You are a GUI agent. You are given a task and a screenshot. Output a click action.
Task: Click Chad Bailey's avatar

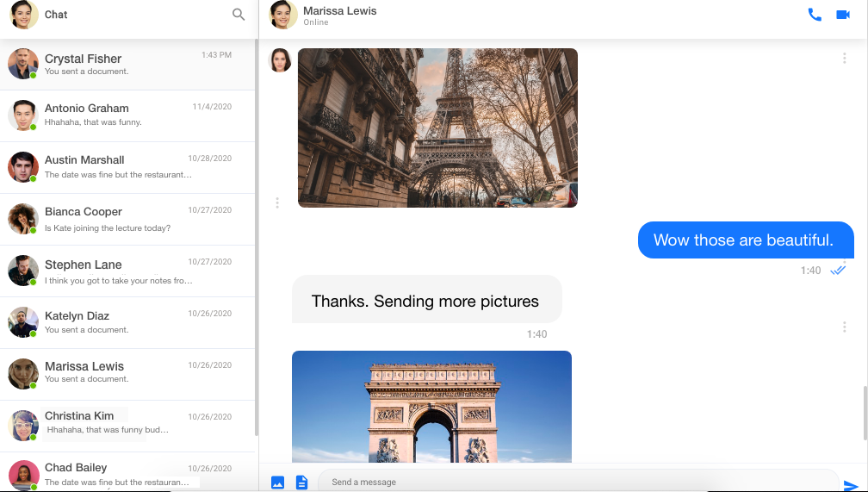point(22,476)
